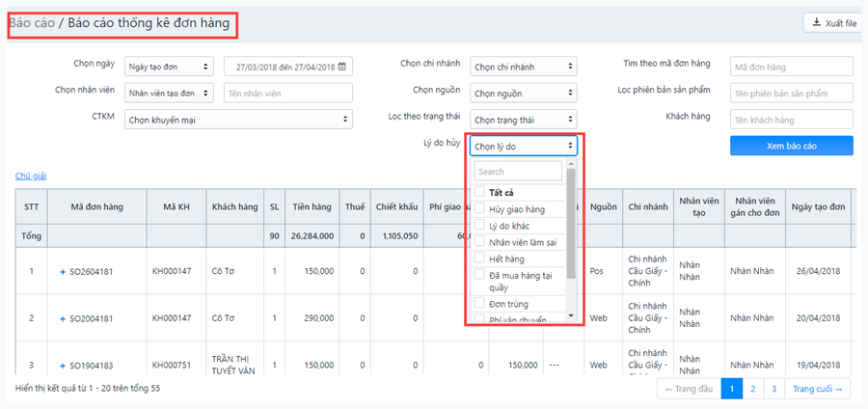The width and height of the screenshot is (868, 409).
Task: Click the date range field 27/03/2018 đến 27/04/2018
Action: (x=287, y=67)
